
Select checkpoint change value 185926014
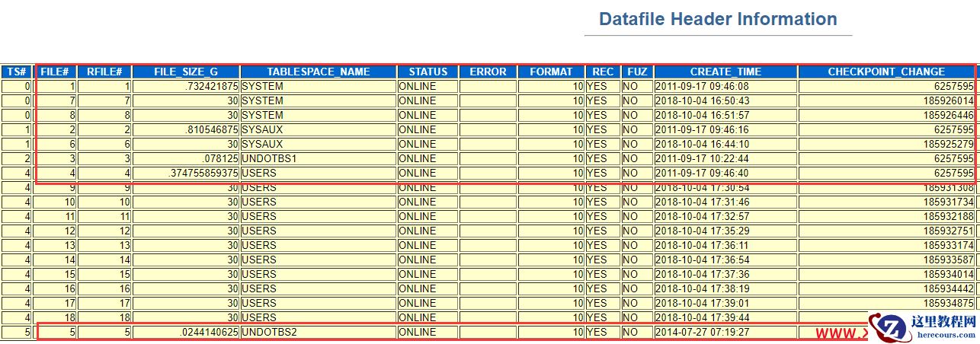949,100
